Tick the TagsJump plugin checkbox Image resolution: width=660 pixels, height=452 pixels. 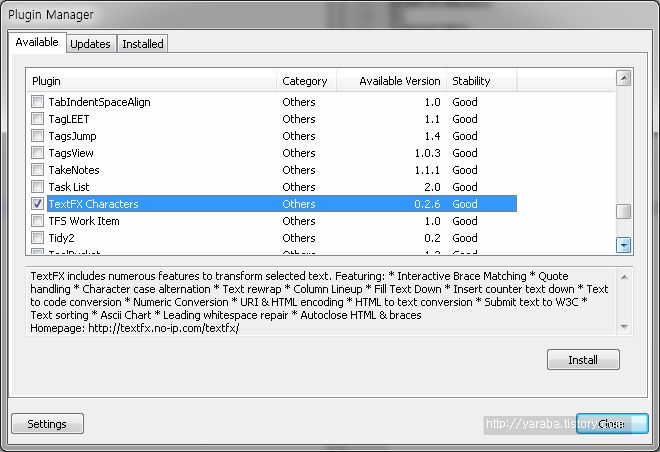coord(37,136)
